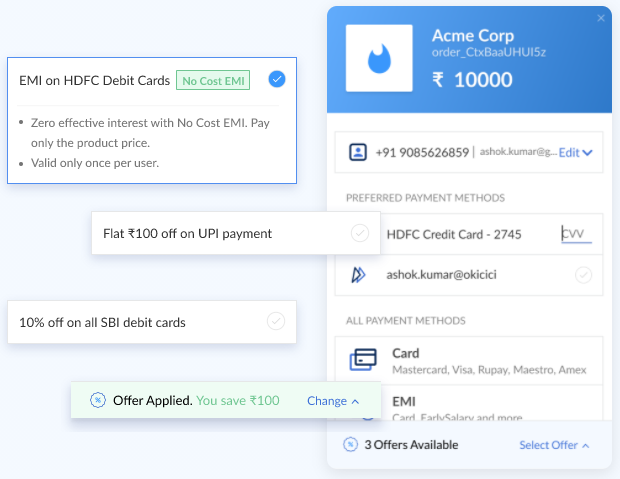The height and width of the screenshot is (479, 620).
Task: Open the Edit contact details dropdown
Action: pos(575,153)
